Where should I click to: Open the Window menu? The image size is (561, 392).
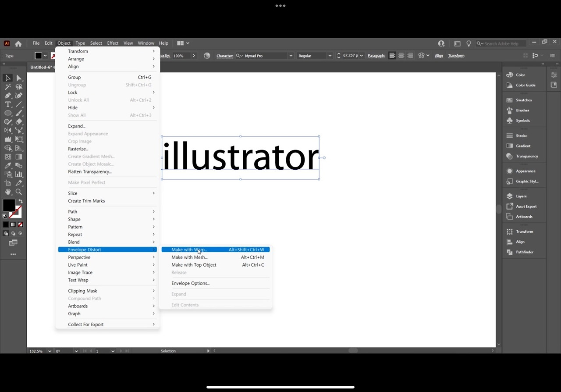tap(146, 43)
